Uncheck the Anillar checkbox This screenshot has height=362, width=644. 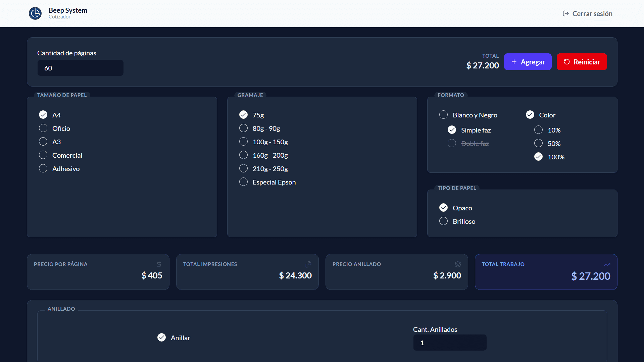161,337
